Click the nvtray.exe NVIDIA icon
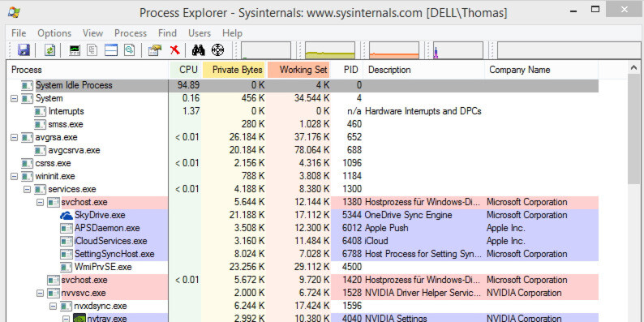Viewport: 644px width, 322px height. pos(79,318)
